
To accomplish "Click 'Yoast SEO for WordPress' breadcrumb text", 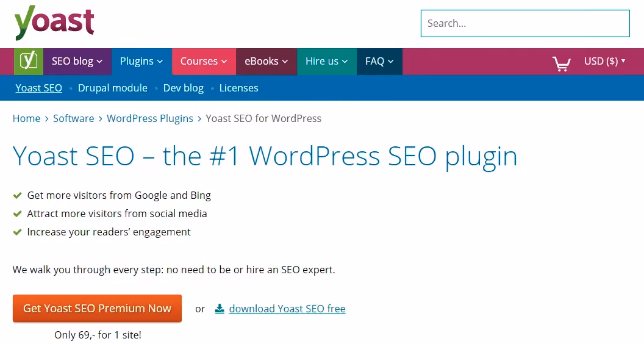I will click(x=263, y=118).
